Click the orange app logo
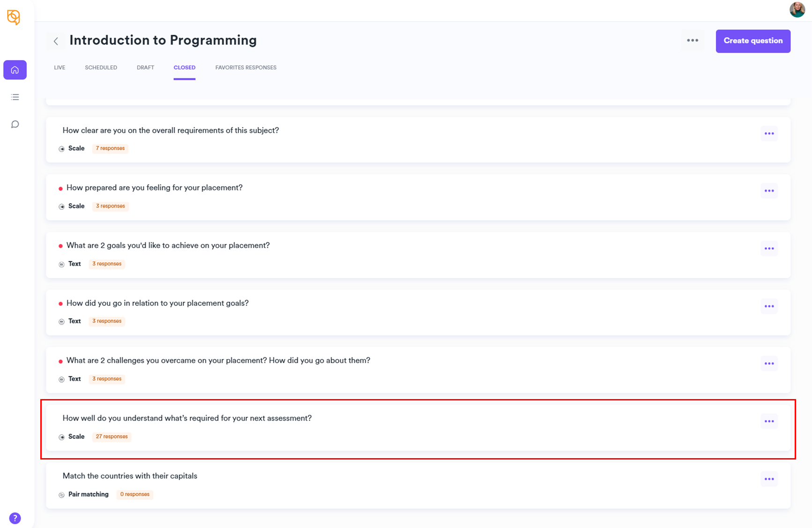Viewport: 812px width, 528px height. click(x=14, y=17)
